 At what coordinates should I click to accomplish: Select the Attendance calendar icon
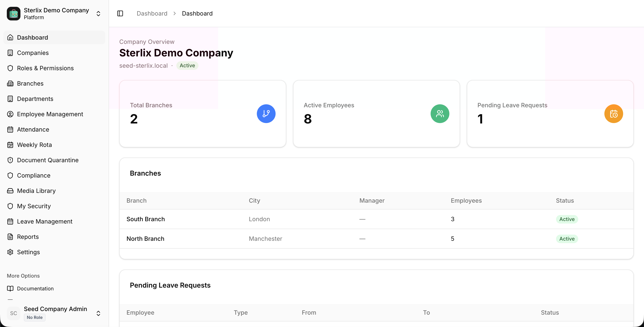click(10, 129)
